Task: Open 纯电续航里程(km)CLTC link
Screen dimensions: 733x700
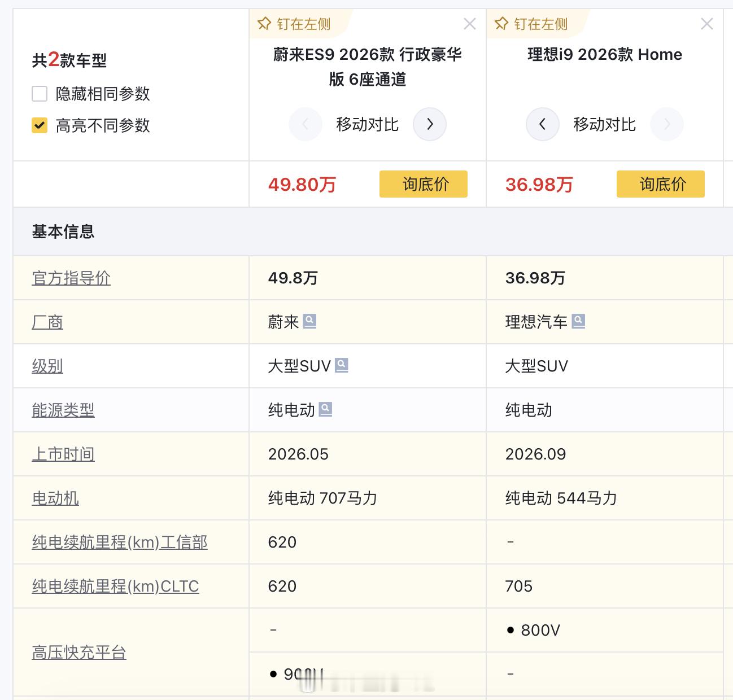Action: (x=115, y=586)
